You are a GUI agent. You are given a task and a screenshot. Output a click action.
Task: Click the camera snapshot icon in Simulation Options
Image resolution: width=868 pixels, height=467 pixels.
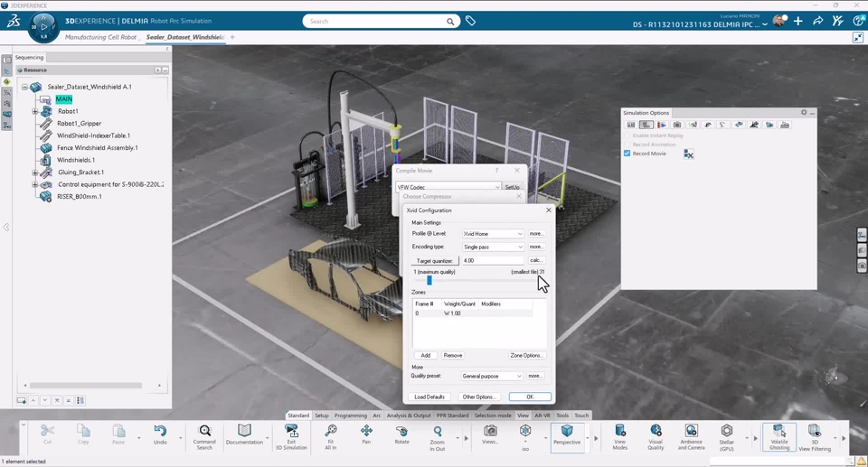click(677, 125)
